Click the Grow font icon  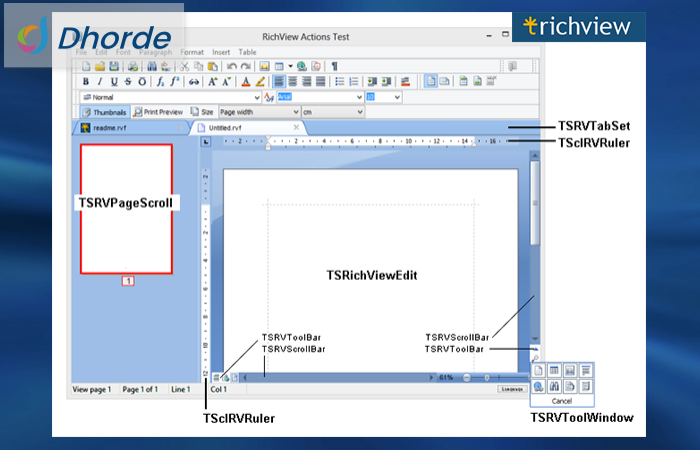click(212, 82)
